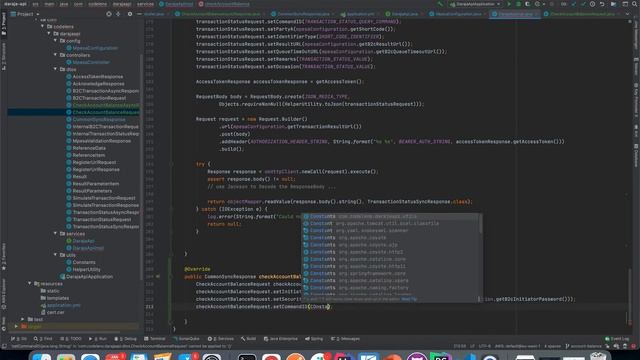Click the completion popup's vertical scrollbar
640x360 pixels.
tap(480, 224)
